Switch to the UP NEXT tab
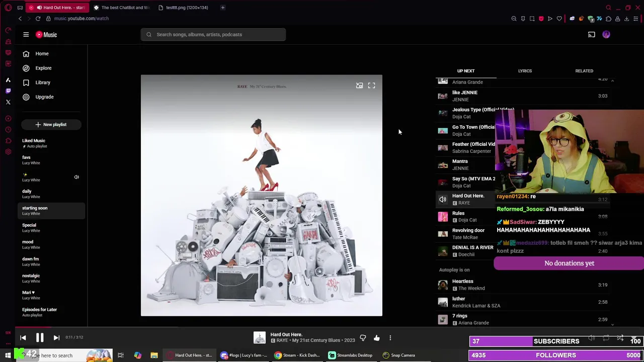Viewport: 644px width, 362px height. click(x=466, y=71)
